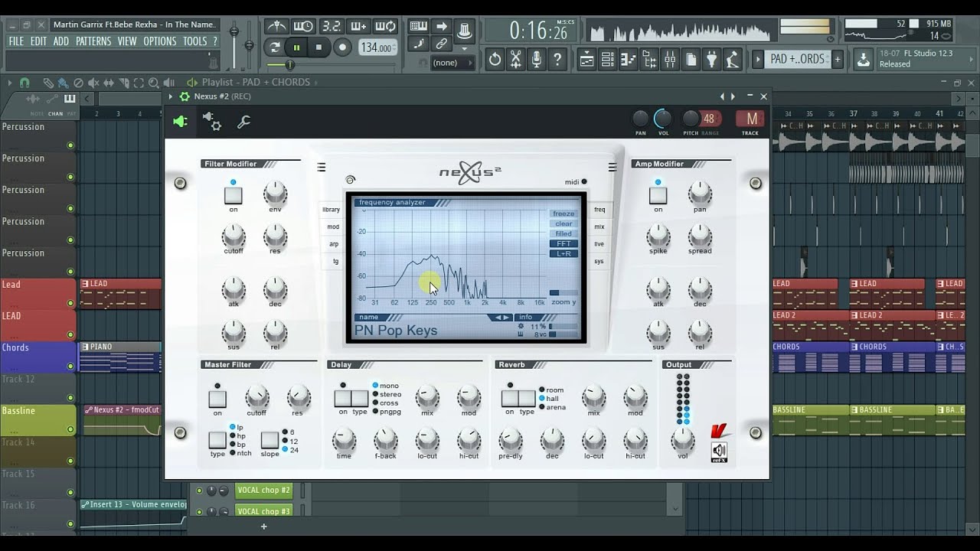Open the EDIT menu
Viewport: 980px width, 551px height.
[x=39, y=41]
